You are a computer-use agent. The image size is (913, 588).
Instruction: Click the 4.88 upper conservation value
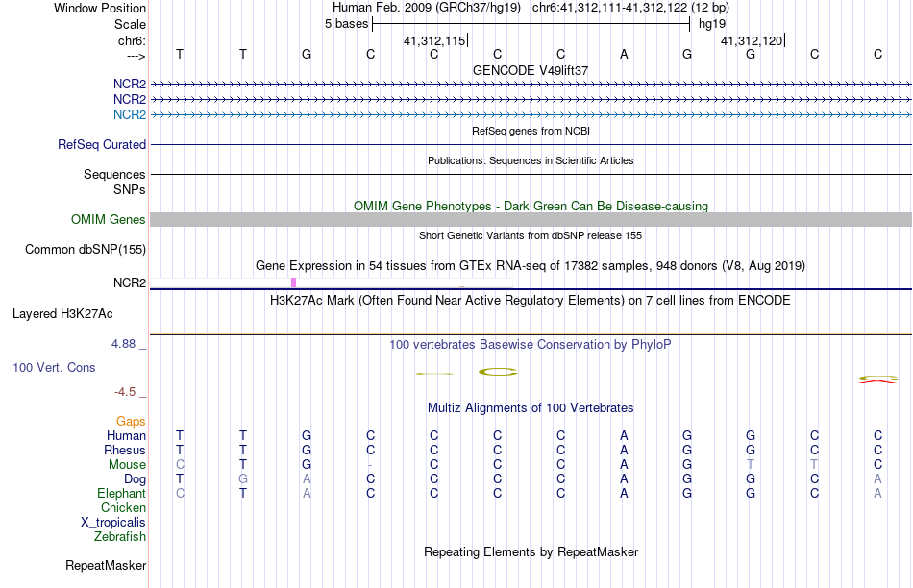pyautogui.click(x=123, y=344)
